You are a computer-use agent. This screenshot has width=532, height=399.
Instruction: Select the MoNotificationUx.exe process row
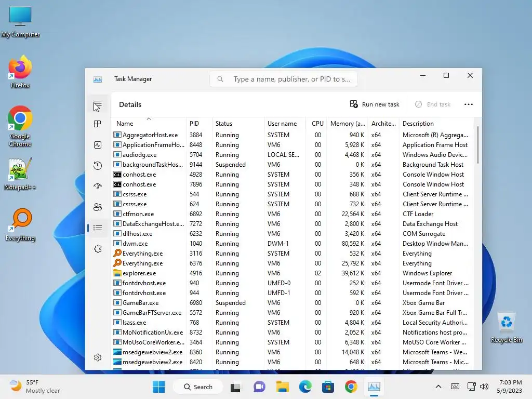tap(292, 332)
